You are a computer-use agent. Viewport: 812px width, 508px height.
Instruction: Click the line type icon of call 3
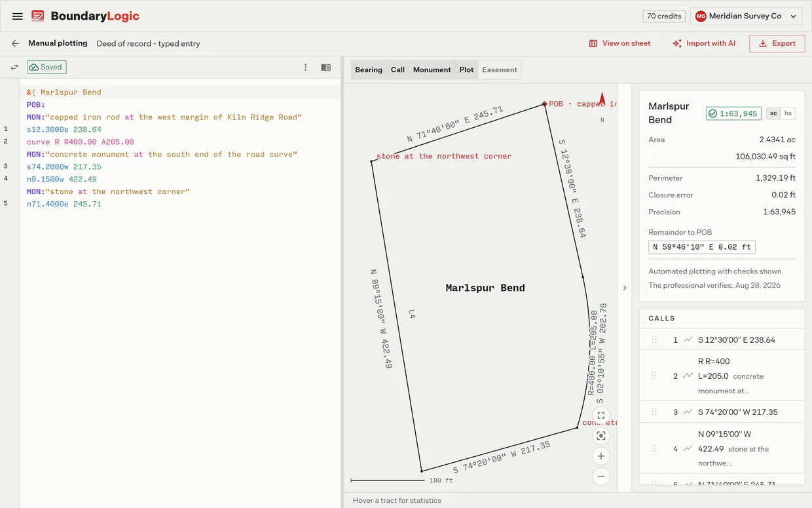tap(688, 412)
